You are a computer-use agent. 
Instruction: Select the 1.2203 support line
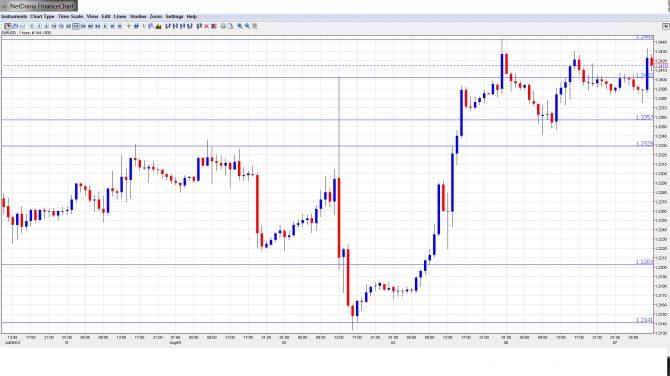327,264
